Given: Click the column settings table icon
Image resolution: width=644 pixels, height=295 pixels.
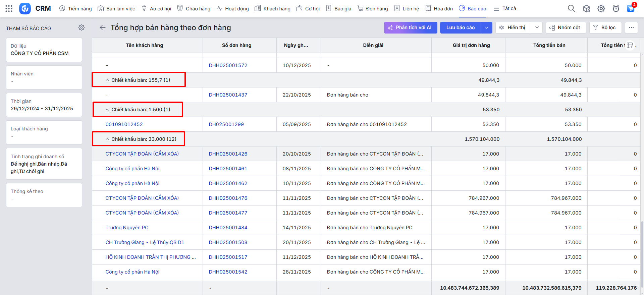Looking at the screenshot, I should (x=630, y=45).
